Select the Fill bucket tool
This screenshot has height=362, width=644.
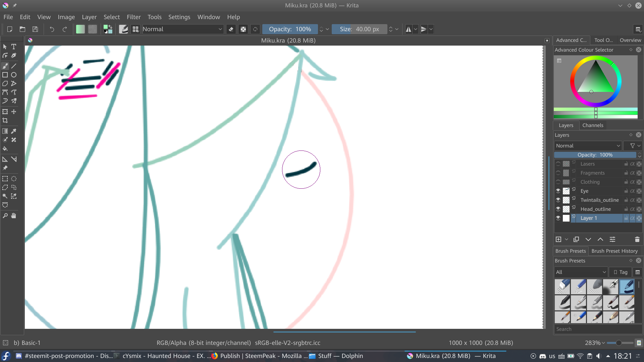pyautogui.click(x=5, y=148)
